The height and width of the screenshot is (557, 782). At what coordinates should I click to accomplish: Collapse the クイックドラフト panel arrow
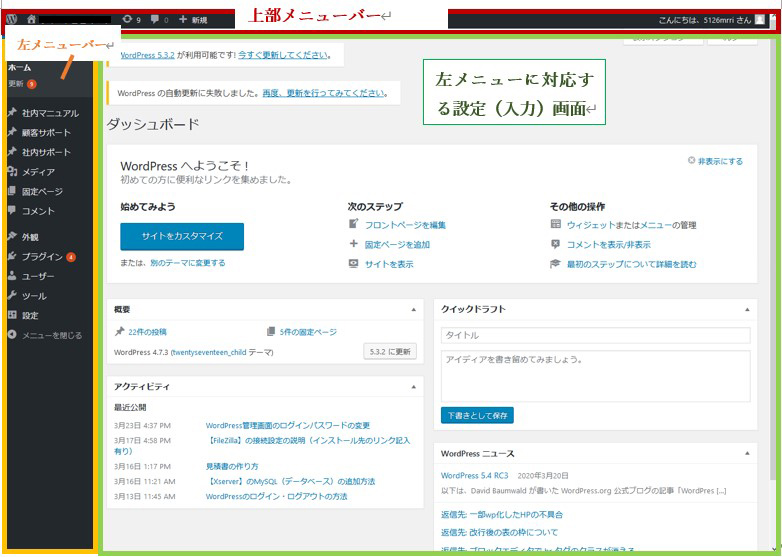tap(742, 310)
